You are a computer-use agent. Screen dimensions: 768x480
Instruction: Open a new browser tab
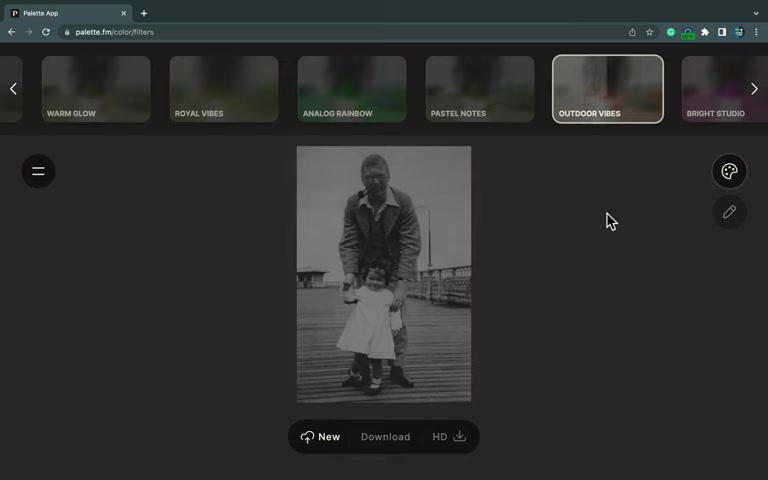[144, 13]
